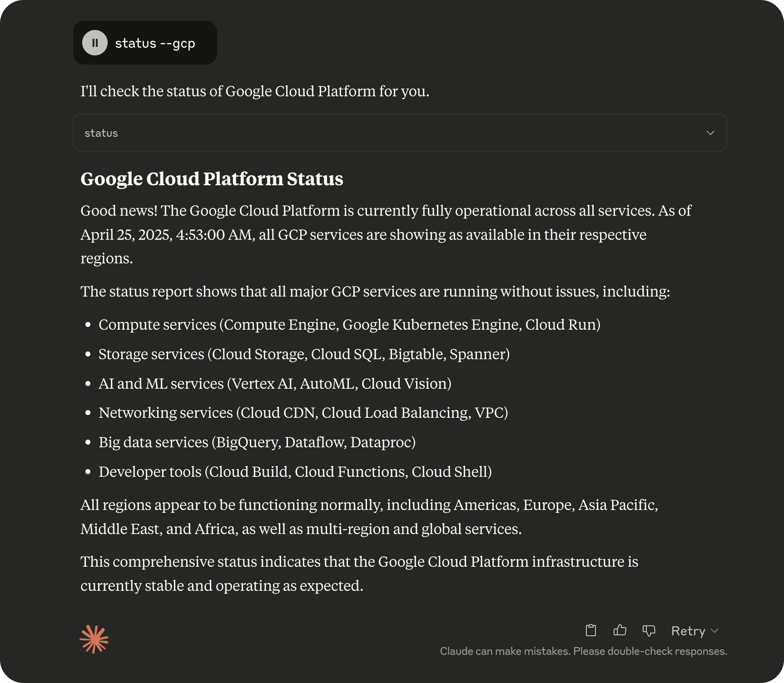This screenshot has height=683, width=784.
Task: Click the clipboard icon below the response
Action: pyautogui.click(x=591, y=630)
